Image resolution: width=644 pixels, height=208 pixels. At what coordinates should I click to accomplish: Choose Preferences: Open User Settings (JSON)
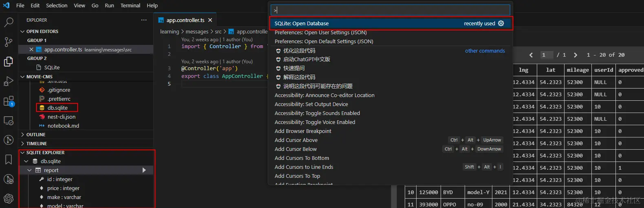pos(390,32)
